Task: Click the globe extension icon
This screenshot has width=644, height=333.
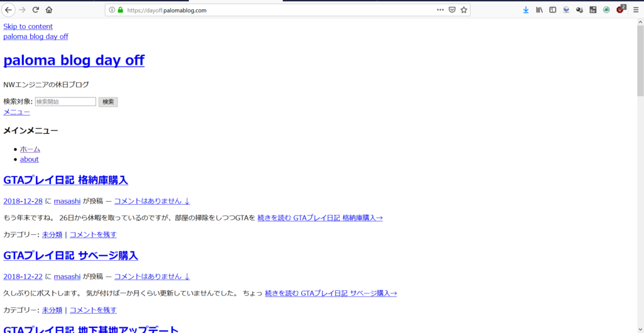Action: click(x=566, y=10)
